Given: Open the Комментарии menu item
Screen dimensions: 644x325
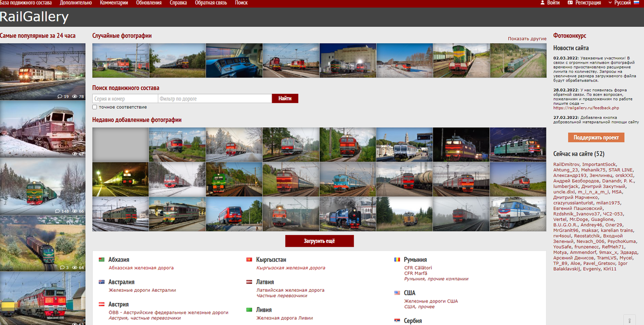Looking at the screenshot, I should pyautogui.click(x=114, y=3).
